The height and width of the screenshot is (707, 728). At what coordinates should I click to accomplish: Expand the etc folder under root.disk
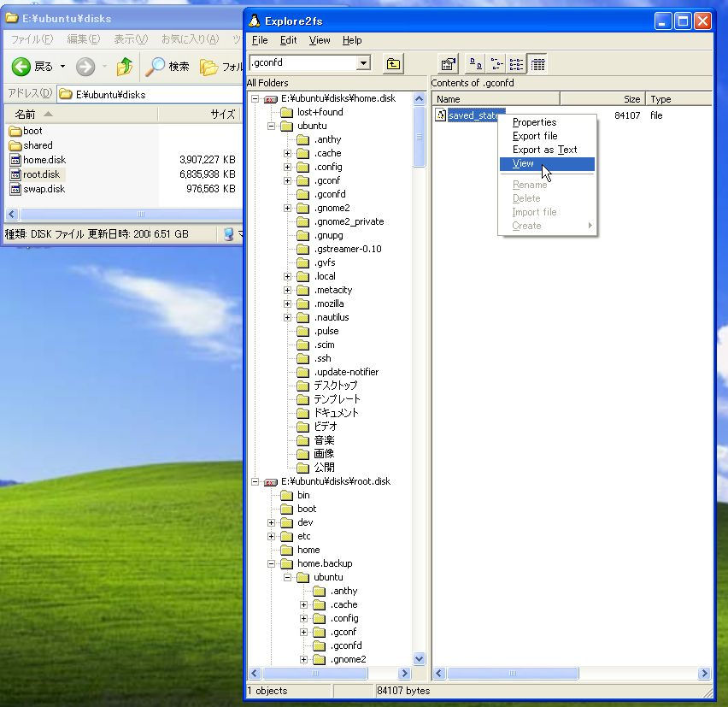tap(271, 537)
